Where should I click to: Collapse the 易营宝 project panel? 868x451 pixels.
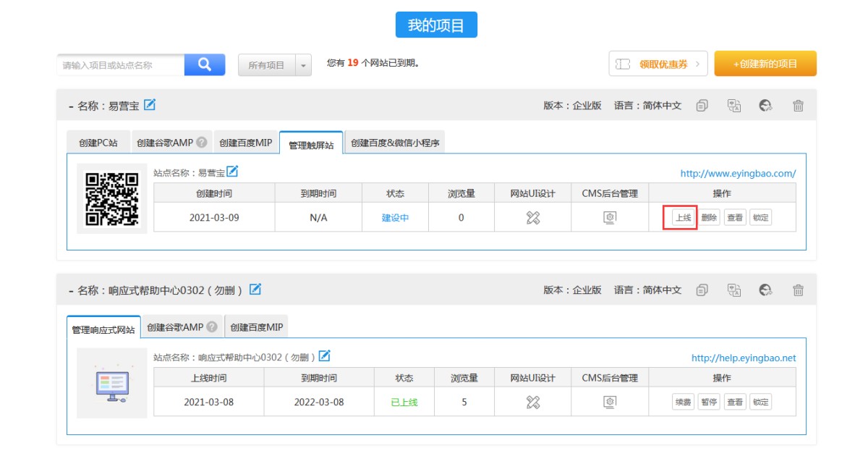tap(71, 106)
